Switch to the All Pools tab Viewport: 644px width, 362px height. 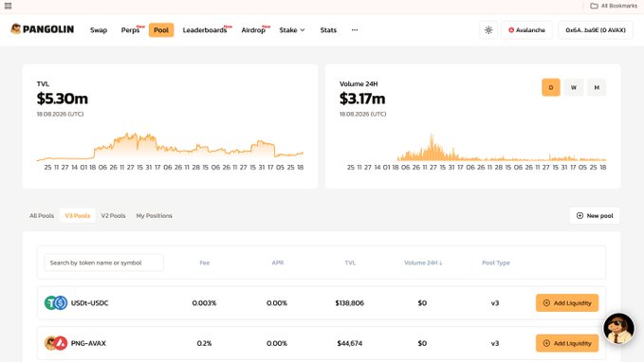coord(42,215)
